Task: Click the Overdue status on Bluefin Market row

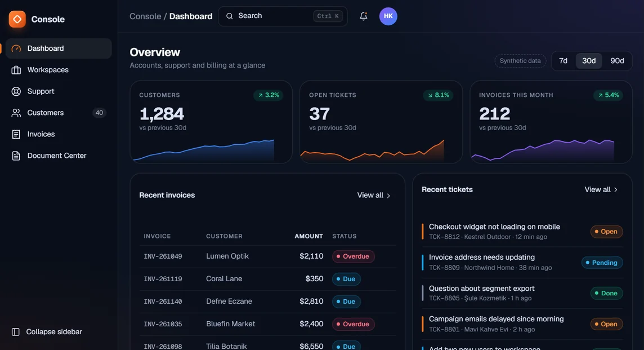Action: 353,324
